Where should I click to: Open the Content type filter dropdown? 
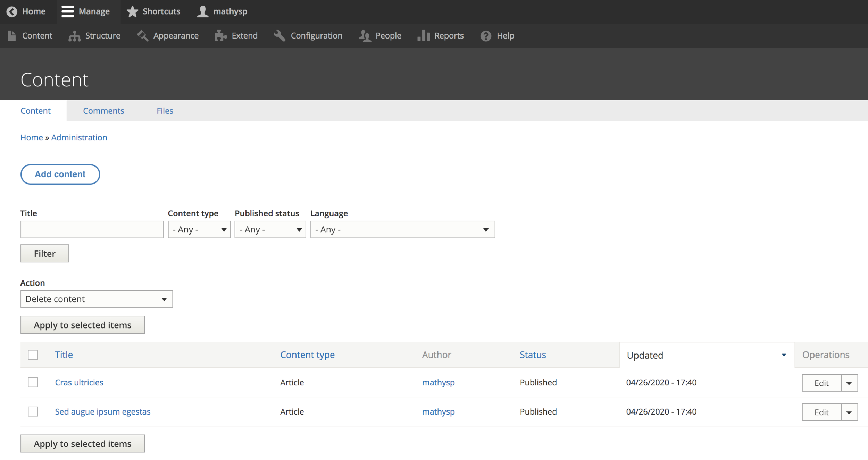click(x=199, y=230)
